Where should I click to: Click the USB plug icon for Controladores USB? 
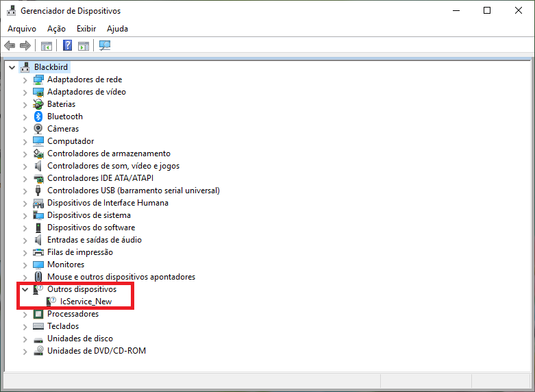tap(38, 191)
